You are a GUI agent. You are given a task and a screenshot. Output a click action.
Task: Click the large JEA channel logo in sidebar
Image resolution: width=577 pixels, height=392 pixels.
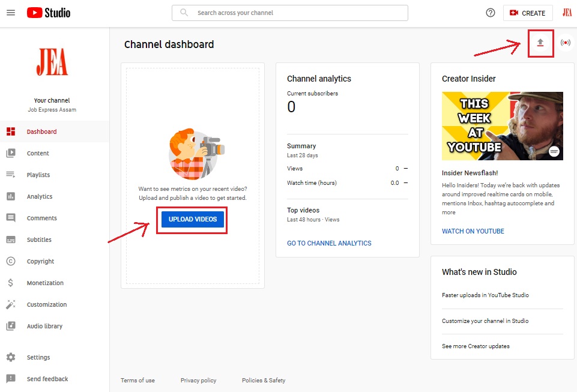(52, 62)
